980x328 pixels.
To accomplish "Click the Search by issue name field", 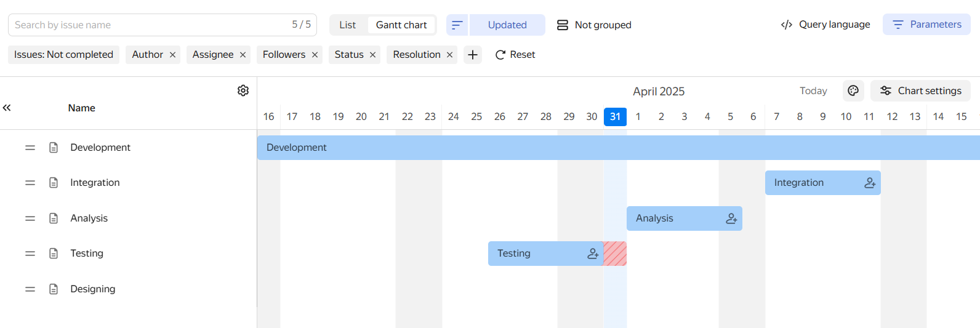I will pos(148,25).
